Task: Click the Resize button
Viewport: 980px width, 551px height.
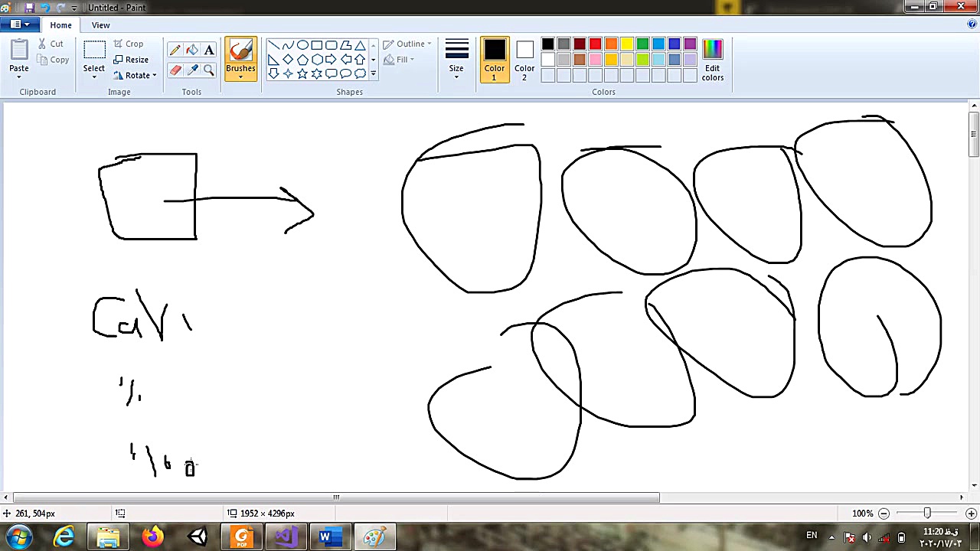Action: pos(130,60)
